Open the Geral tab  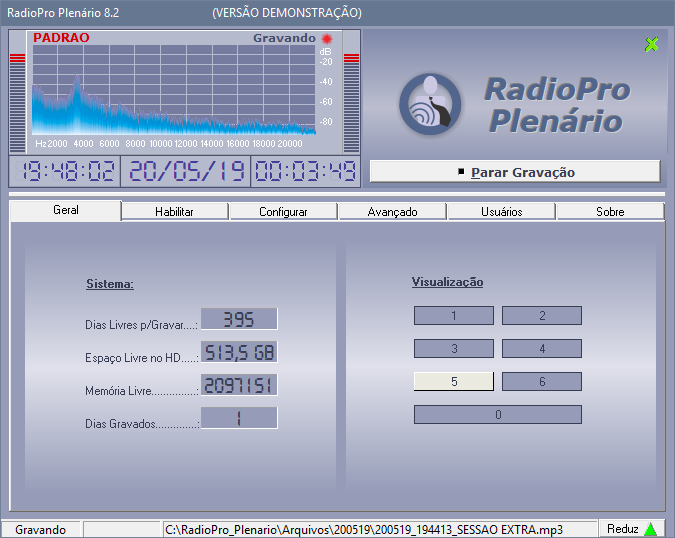point(65,210)
